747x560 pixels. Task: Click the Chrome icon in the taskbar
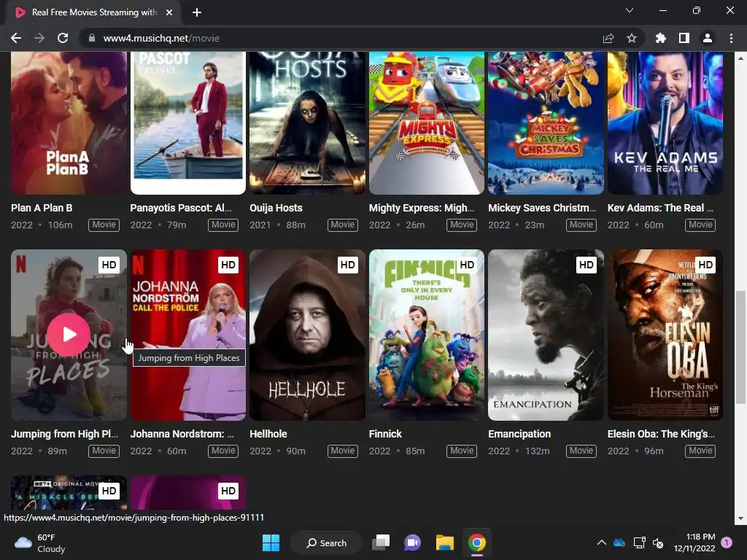pyautogui.click(x=477, y=542)
